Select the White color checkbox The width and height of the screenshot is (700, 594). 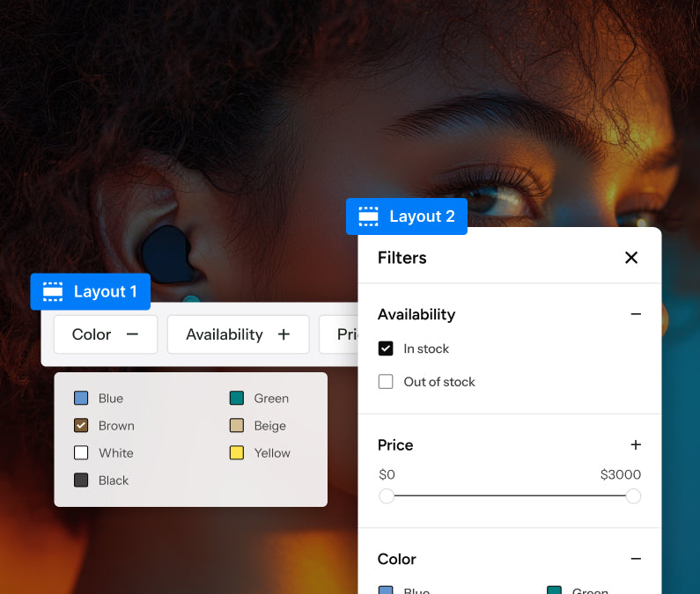pyautogui.click(x=81, y=452)
